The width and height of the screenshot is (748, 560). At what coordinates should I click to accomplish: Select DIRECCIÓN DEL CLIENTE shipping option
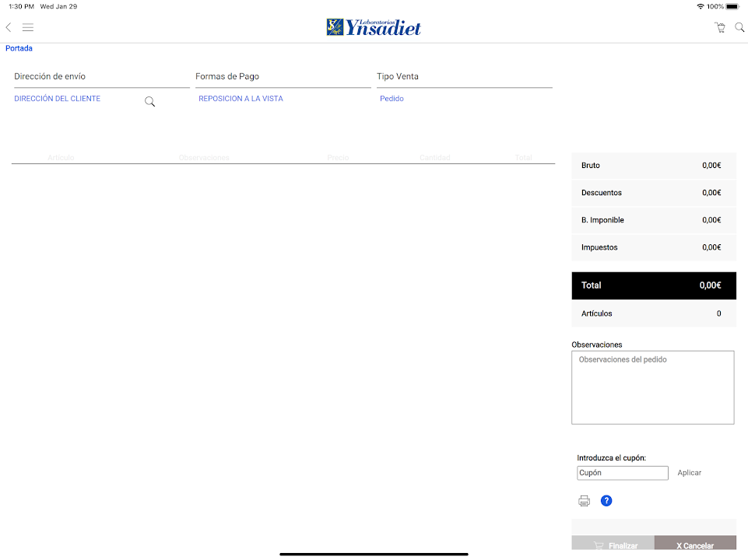tap(58, 99)
